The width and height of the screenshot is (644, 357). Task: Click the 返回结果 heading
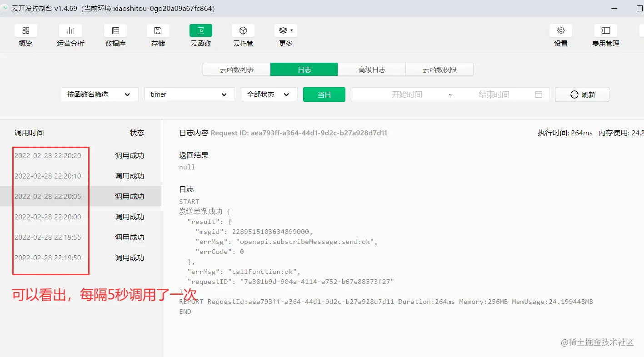point(194,155)
